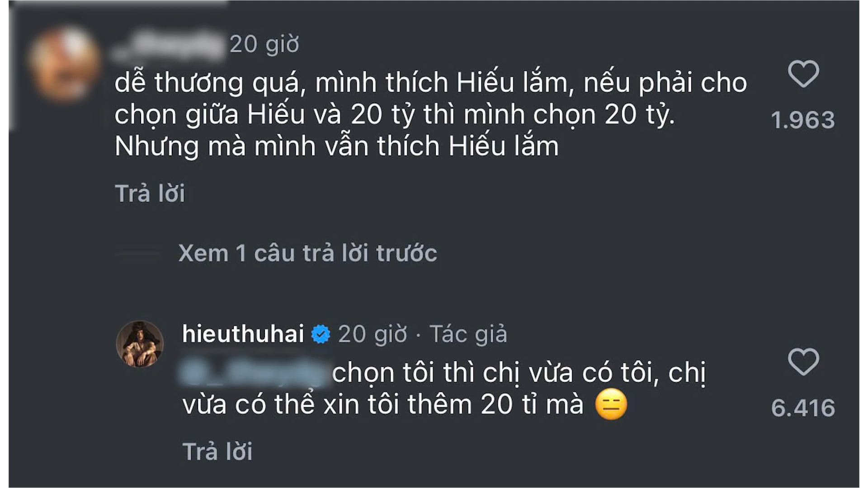Screen dimensions: 868x488
Task: Click the blurred @mention in hieuthuhai's reply
Action: (x=255, y=373)
